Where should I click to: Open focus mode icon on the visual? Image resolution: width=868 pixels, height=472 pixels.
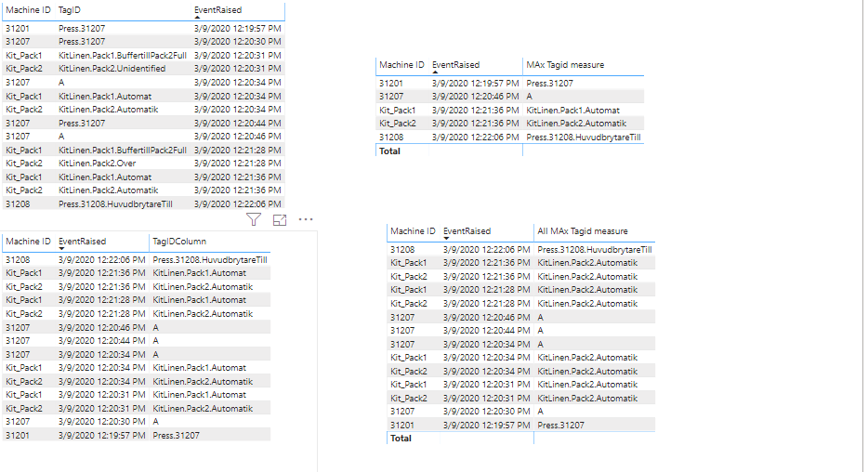(x=280, y=219)
